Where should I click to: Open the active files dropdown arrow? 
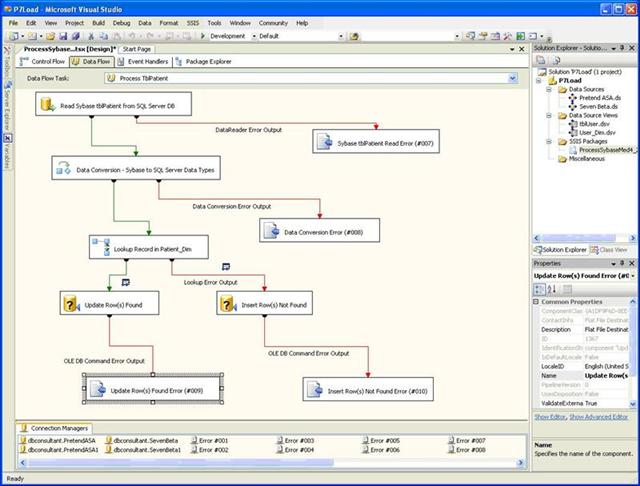(512, 49)
